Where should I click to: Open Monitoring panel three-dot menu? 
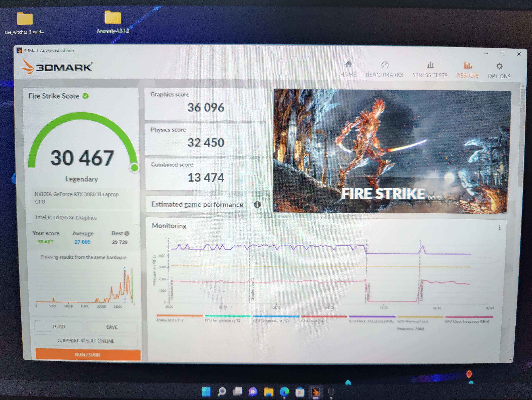click(500, 227)
